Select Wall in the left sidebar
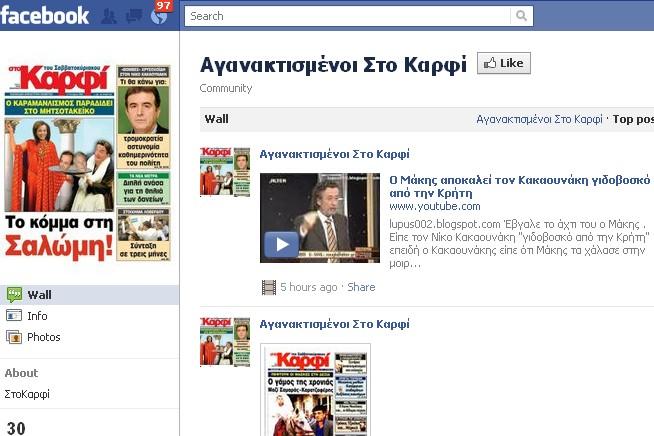 (x=89, y=295)
